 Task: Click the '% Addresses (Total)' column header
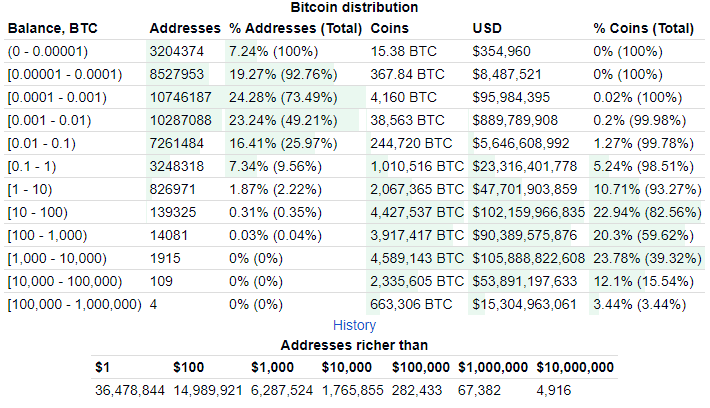coord(295,28)
